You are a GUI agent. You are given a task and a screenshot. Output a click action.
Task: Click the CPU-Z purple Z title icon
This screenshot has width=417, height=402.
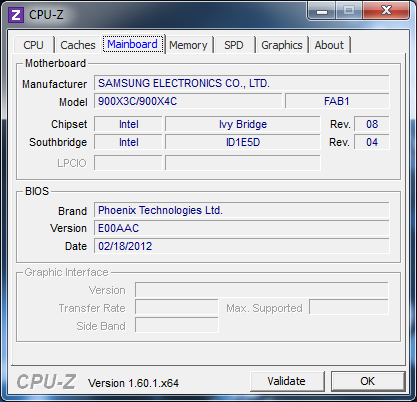(x=15, y=15)
